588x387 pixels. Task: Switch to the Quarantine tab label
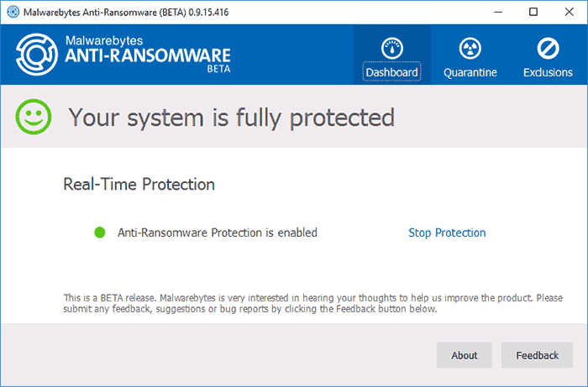coord(471,72)
